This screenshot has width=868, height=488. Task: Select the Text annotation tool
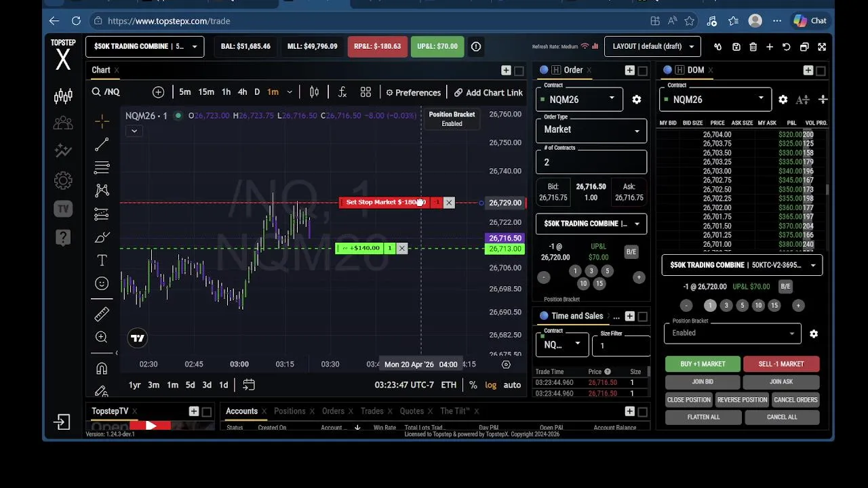[x=102, y=260]
